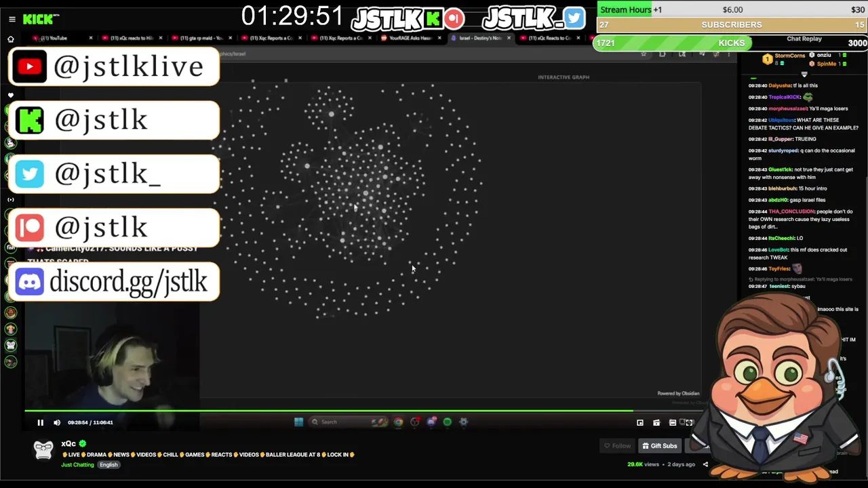This screenshot has height=488, width=868.
Task: Open the xQc channel avatar
Action: tap(43, 449)
